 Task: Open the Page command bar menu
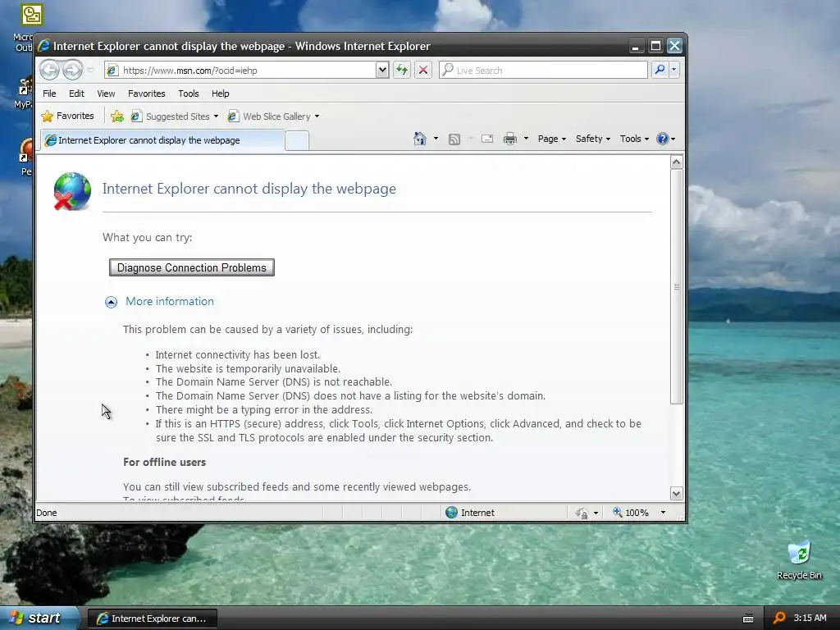tap(552, 139)
